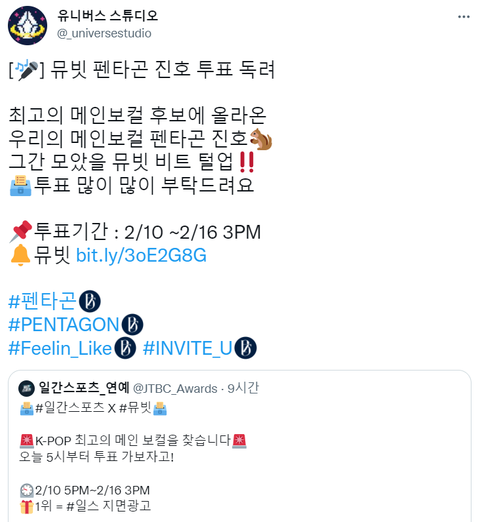
Task: Click the 일간스포츠_연예 quoted tweet avatar
Action: coord(26,389)
